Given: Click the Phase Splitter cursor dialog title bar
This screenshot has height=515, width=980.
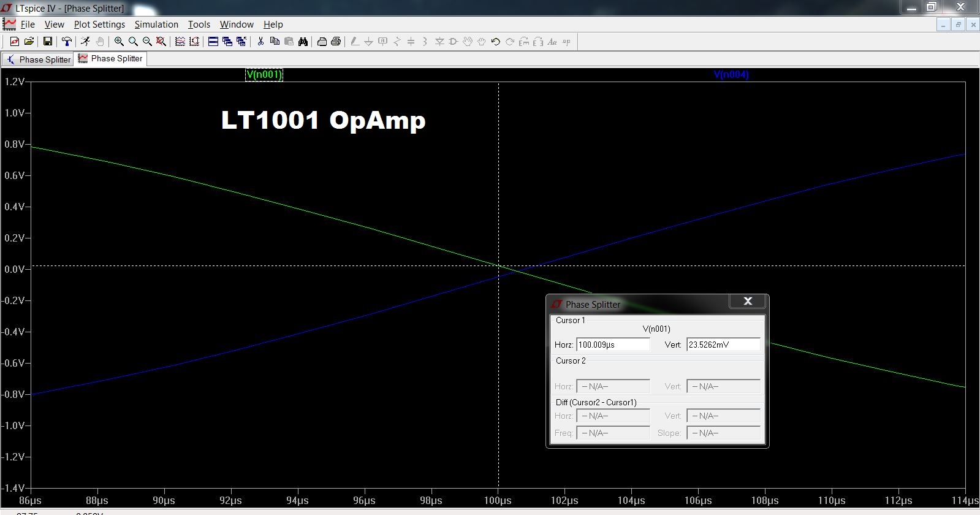Looking at the screenshot, I should (637, 304).
